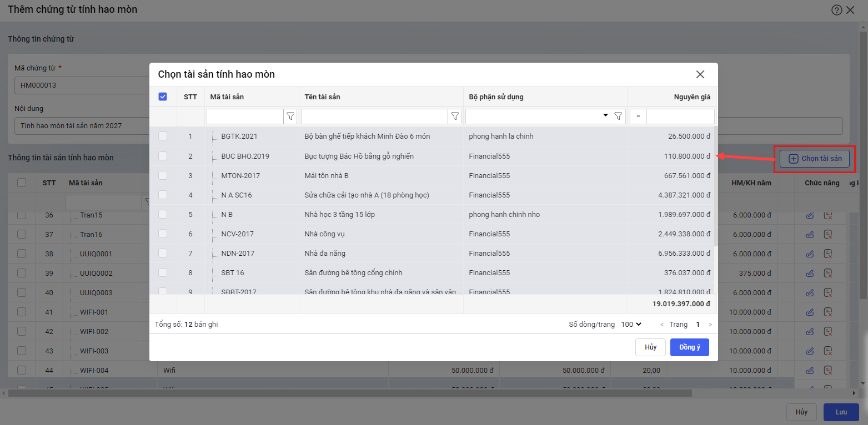
Task: Open the Bộ phận sử dụng filter dropdown
Action: (605, 116)
